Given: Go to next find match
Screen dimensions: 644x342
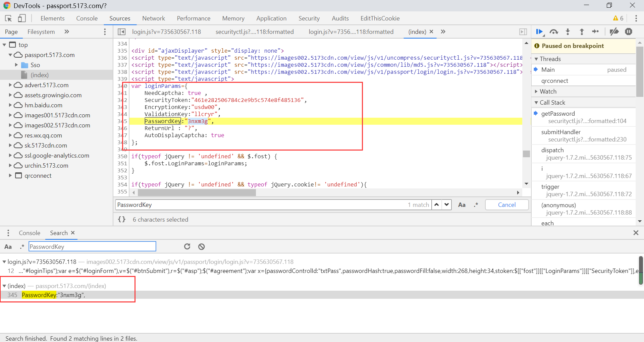Looking at the screenshot, I should [x=447, y=205].
